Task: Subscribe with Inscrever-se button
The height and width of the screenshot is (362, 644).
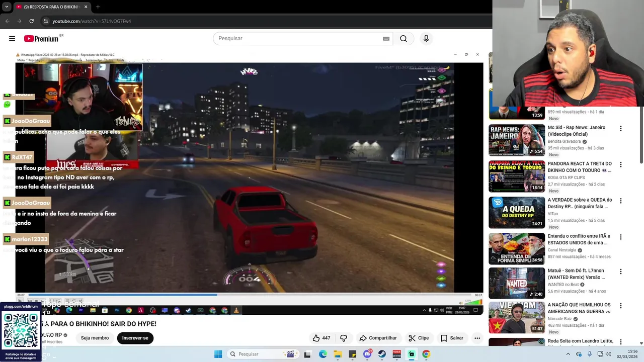Action: 135,338
